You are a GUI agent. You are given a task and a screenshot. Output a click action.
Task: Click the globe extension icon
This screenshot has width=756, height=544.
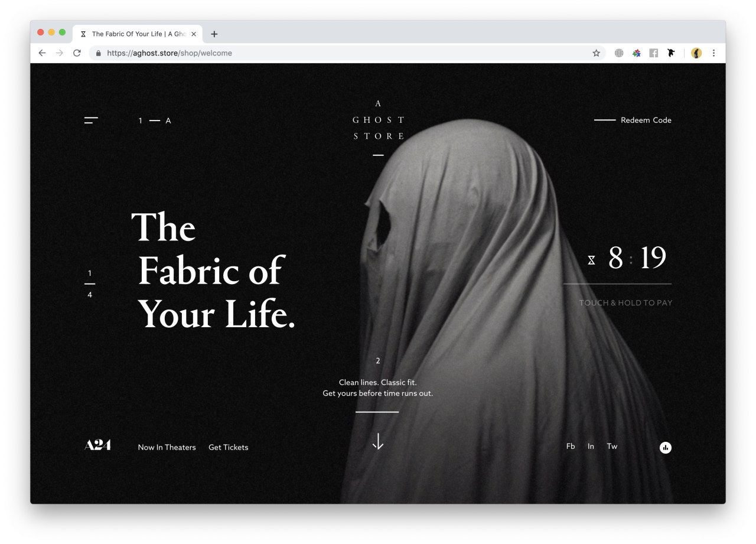click(619, 53)
